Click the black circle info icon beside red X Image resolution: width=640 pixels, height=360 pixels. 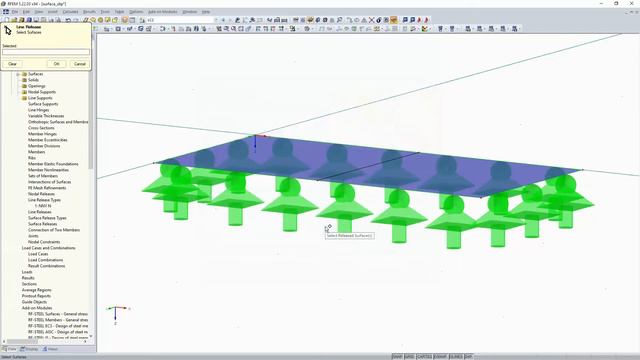click(x=379, y=20)
